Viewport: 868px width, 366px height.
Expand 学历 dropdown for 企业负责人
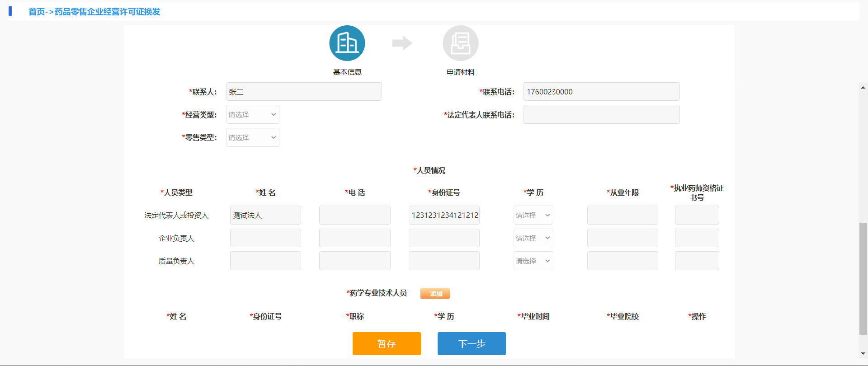tap(533, 238)
